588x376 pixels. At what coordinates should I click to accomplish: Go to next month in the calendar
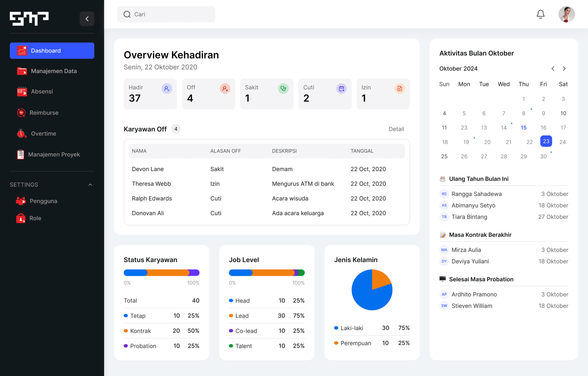(564, 69)
